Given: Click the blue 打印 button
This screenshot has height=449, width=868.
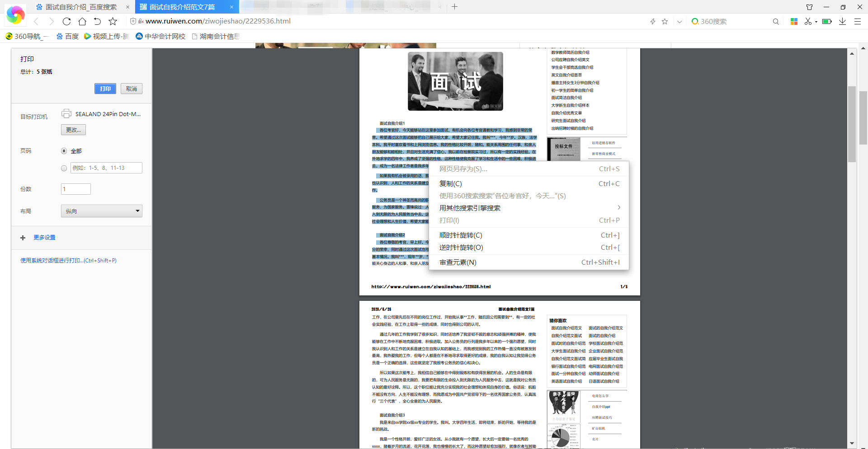Looking at the screenshot, I should [x=105, y=89].
